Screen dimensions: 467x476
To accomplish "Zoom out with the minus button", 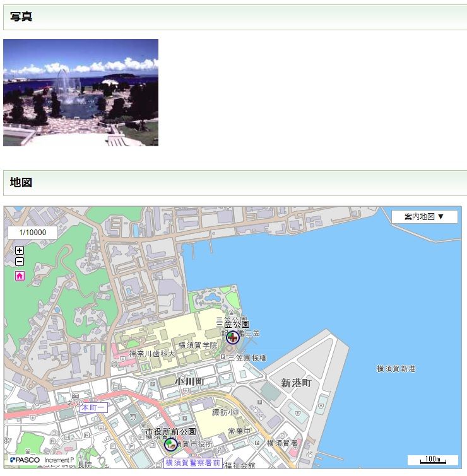I will tap(20, 262).
